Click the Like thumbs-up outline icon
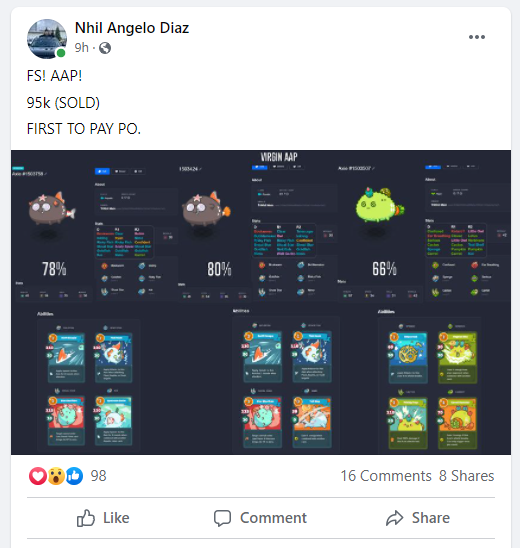Screen dimensions: 520x548 pyautogui.click(x=86, y=518)
